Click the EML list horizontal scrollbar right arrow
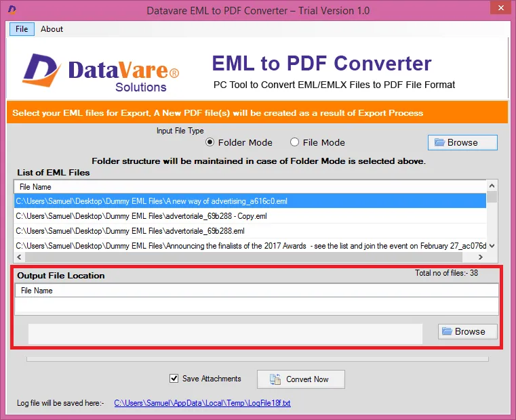The image size is (516, 420). click(481, 257)
